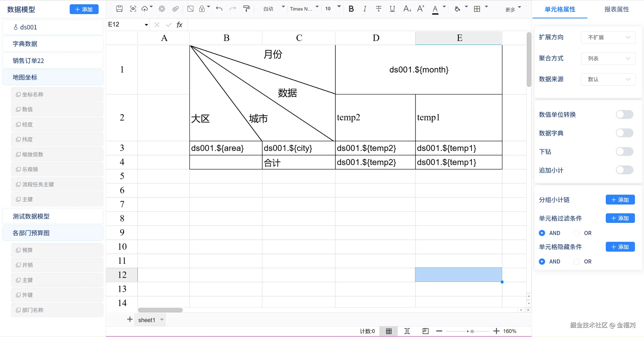Viewport: 644px width, 337px height.
Task: Open the 扩展方向 dropdown
Action: pyautogui.click(x=608, y=38)
